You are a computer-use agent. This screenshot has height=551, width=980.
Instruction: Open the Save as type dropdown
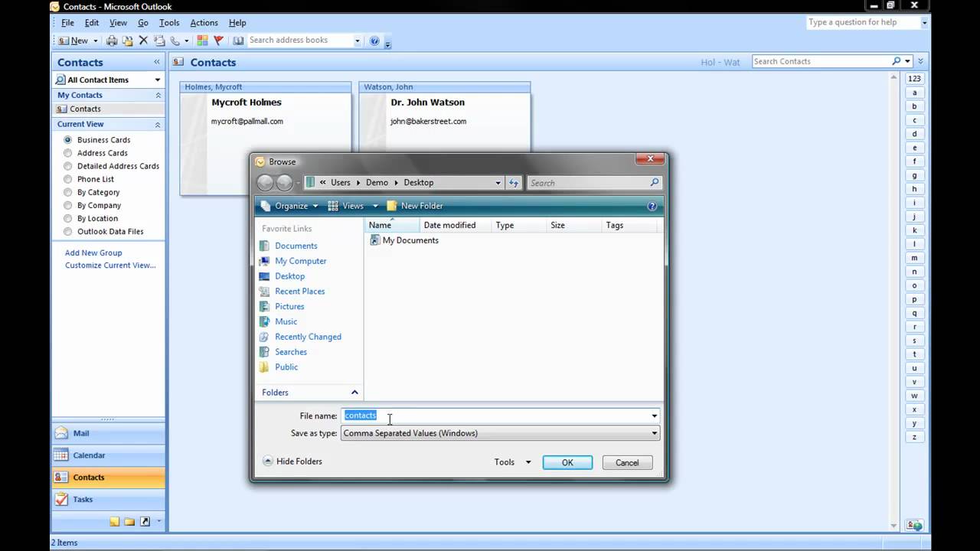655,433
